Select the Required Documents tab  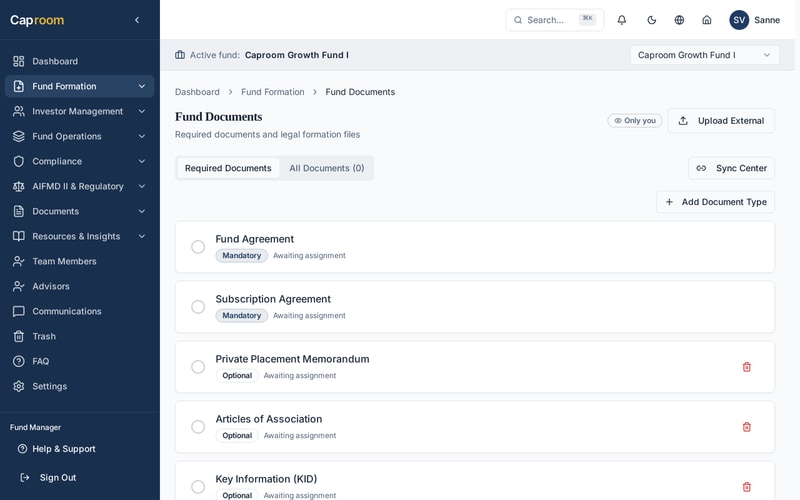click(x=228, y=168)
